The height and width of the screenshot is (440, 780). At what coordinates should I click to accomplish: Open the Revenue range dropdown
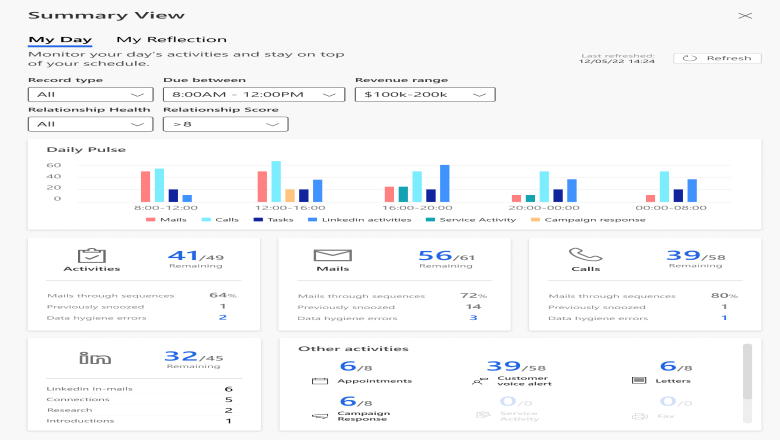pyautogui.click(x=425, y=94)
